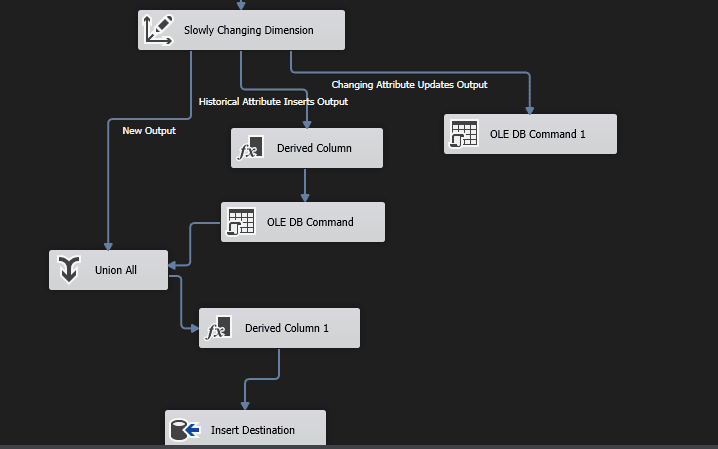This screenshot has width=718, height=449.
Task: Click the fx icon on Derived Column
Action: click(x=250, y=148)
